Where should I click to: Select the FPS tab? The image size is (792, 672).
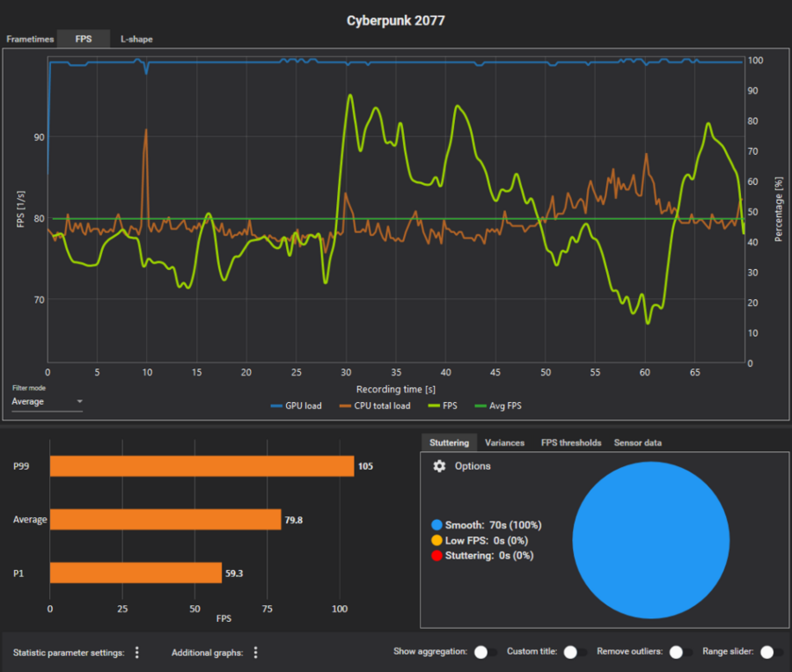pos(84,39)
